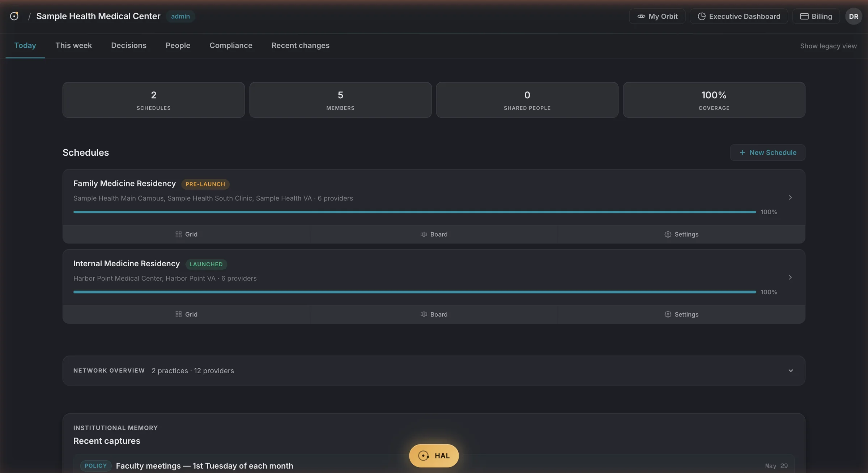Image resolution: width=868 pixels, height=473 pixels.
Task: Switch to This week tab
Action: click(x=73, y=46)
